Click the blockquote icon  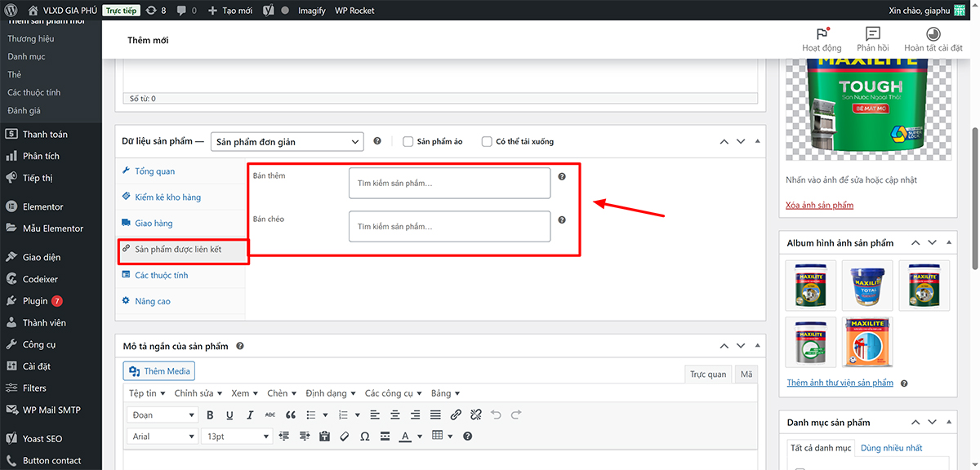[291, 415]
